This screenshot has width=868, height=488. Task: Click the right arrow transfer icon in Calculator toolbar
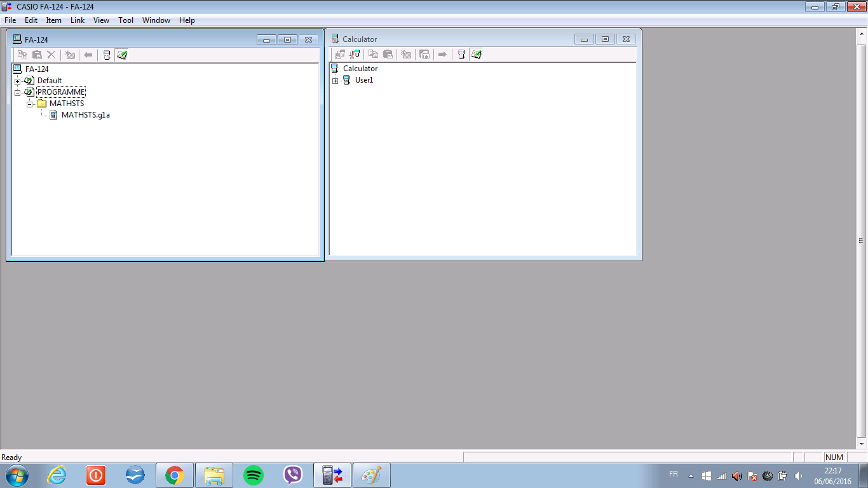point(443,55)
